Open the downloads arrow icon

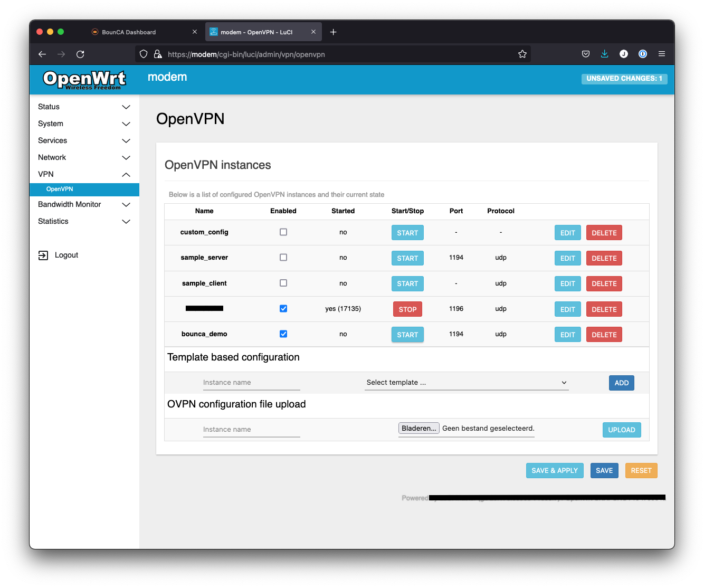click(605, 54)
